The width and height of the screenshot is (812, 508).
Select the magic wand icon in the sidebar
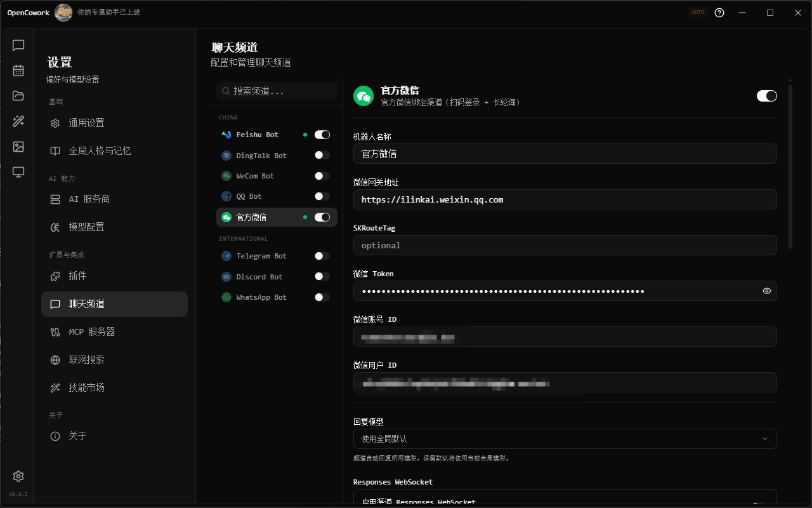(18, 121)
